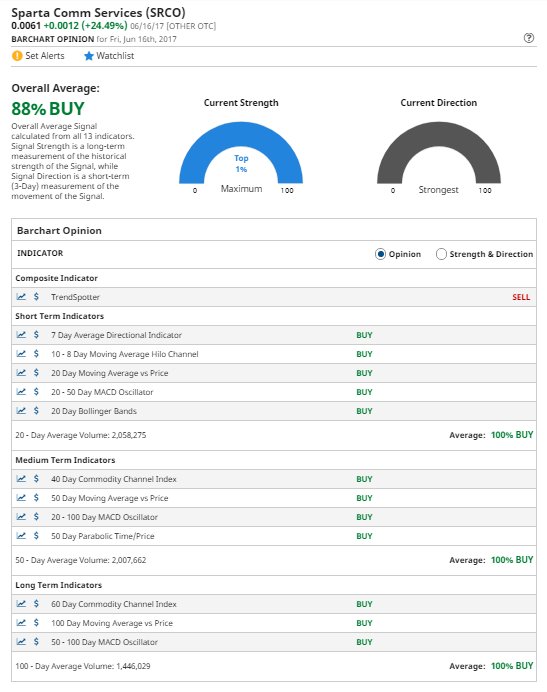547x692 pixels.
Task: Select the Strength & Direction radio button
Action: 441,254
